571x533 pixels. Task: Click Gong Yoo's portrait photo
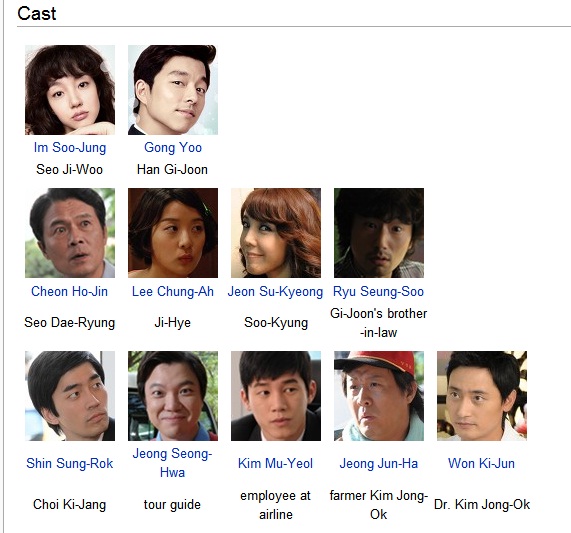[x=173, y=90]
